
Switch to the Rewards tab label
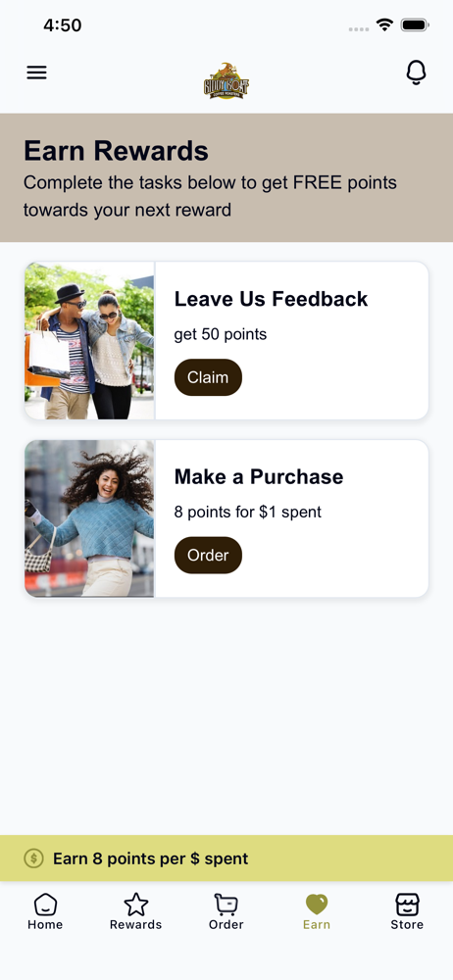pyautogui.click(x=135, y=924)
